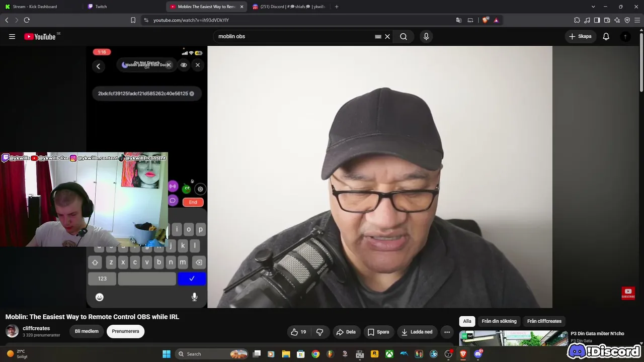This screenshot has width=644, height=362.
Task: Click the youtube.com address bar URL
Action: [191, 20]
